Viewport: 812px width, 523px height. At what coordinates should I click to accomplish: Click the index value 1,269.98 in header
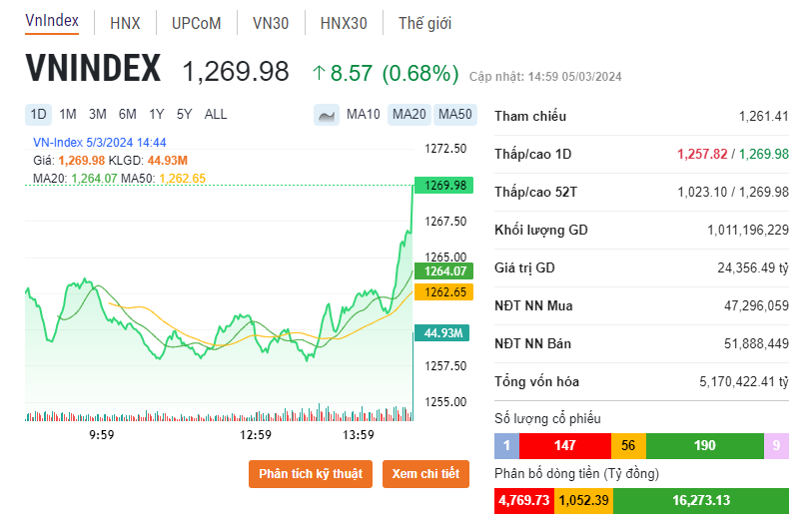[x=236, y=72]
